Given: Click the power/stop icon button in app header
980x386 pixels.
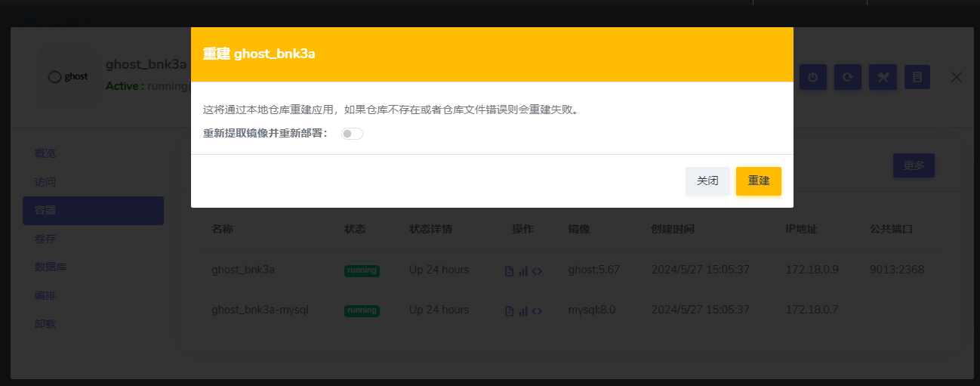Looking at the screenshot, I should click(813, 77).
